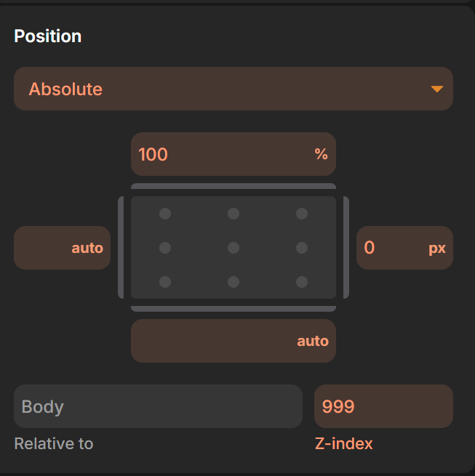Select the top-left anchor dot
Image resolution: width=475 pixels, height=476 pixels.
[165, 214]
